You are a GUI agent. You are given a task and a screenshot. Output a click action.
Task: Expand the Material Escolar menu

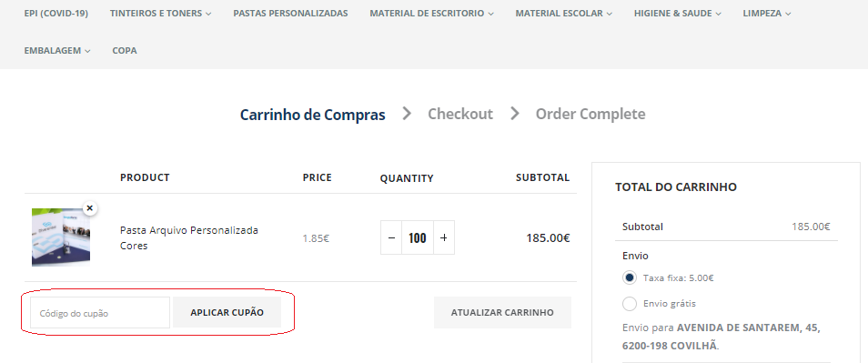click(x=563, y=14)
